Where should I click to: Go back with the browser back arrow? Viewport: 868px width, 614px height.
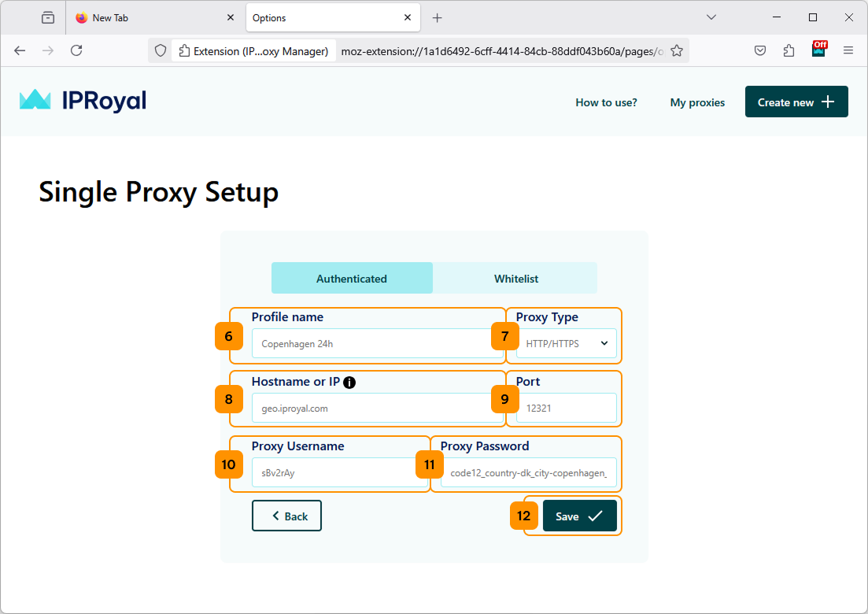(x=20, y=51)
